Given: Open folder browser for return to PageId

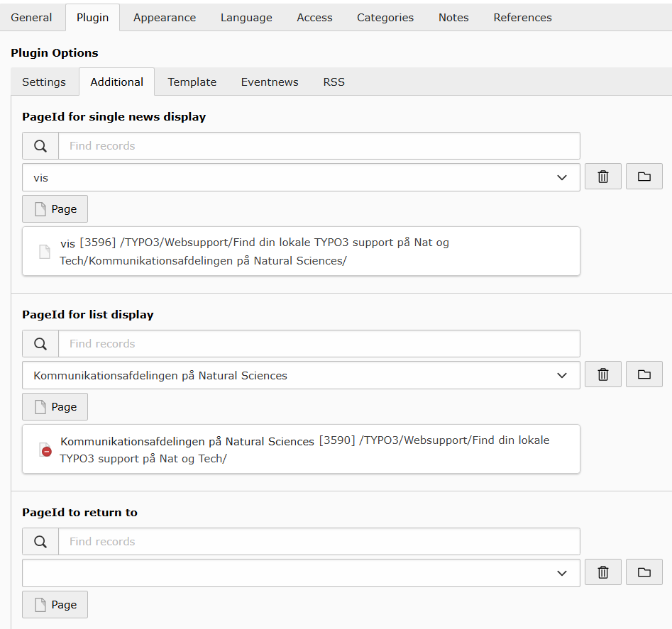Looking at the screenshot, I should pyautogui.click(x=644, y=572).
